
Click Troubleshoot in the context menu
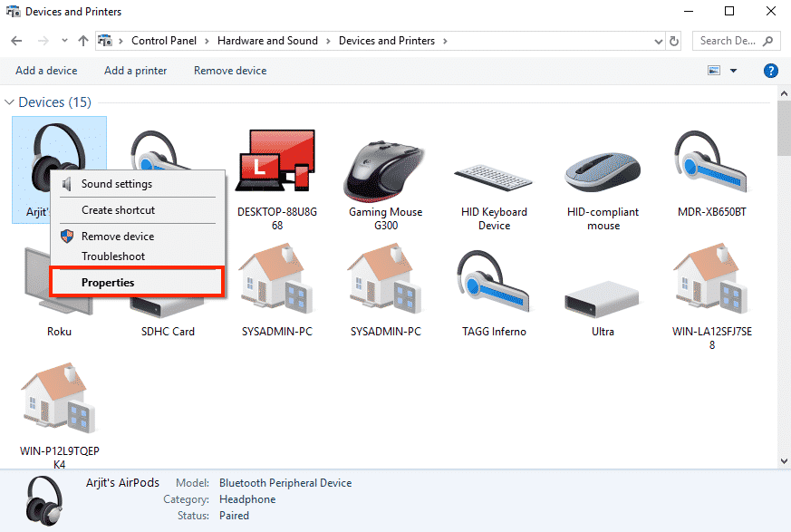pyautogui.click(x=113, y=256)
